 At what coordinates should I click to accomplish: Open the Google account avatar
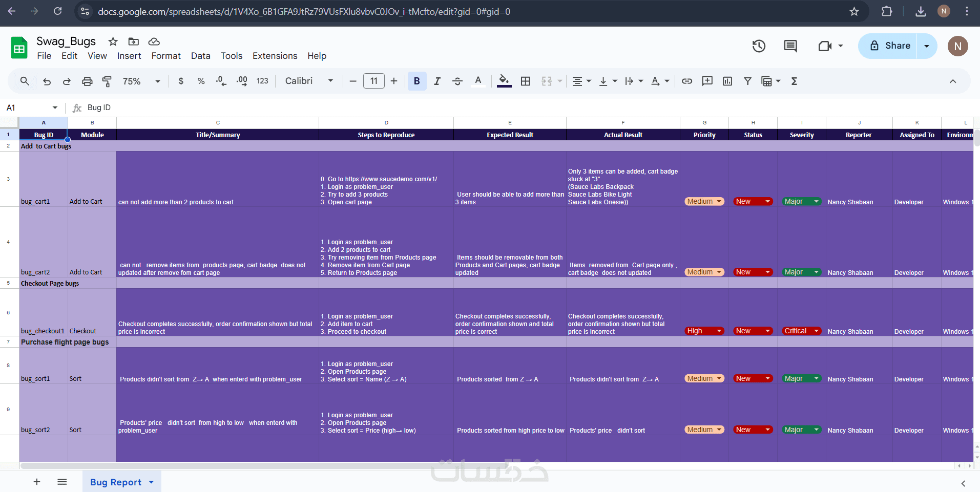click(x=957, y=46)
